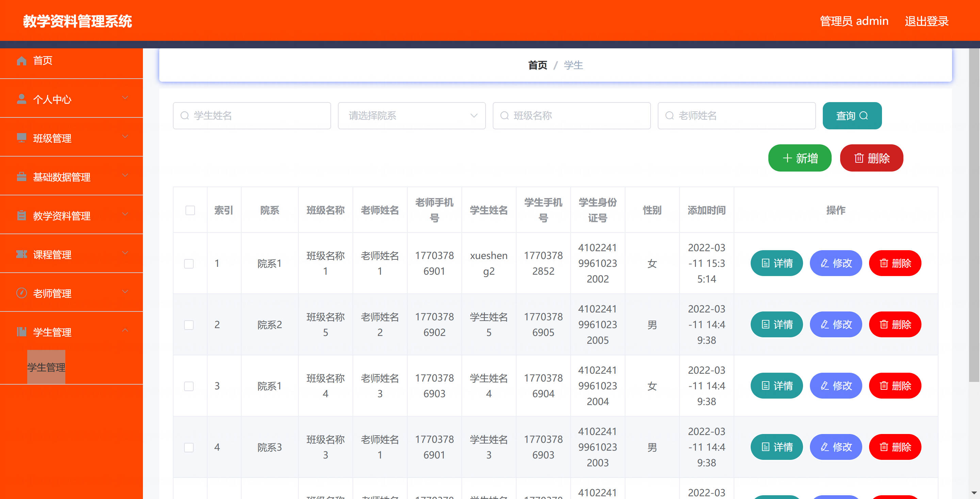Click the compass icon for 老师管理
The height and width of the screenshot is (499, 980).
(22, 293)
